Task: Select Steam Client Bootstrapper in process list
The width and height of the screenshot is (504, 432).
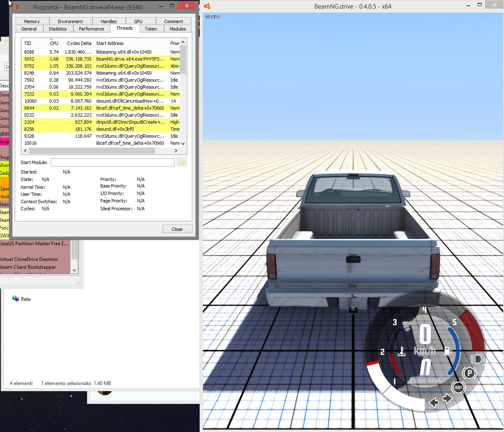Action: tap(35, 267)
